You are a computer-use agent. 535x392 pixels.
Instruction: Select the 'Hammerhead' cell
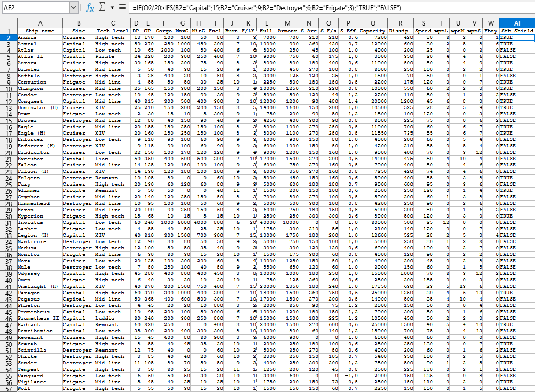point(40,204)
